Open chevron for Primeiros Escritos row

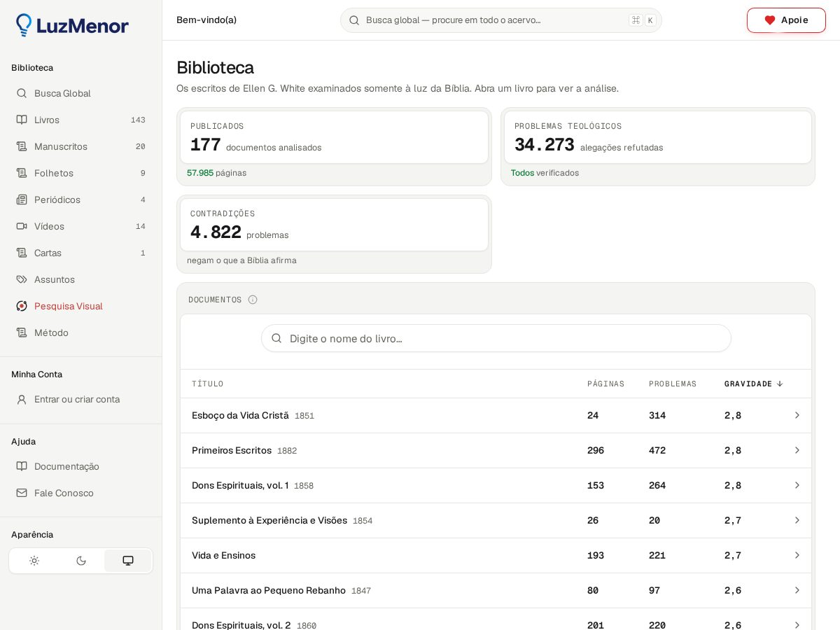click(797, 450)
